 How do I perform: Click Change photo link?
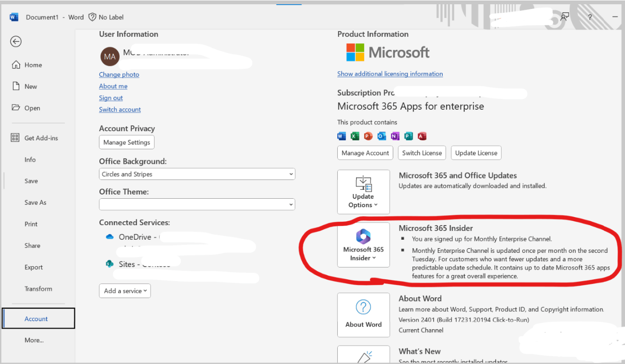pyautogui.click(x=119, y=74)
